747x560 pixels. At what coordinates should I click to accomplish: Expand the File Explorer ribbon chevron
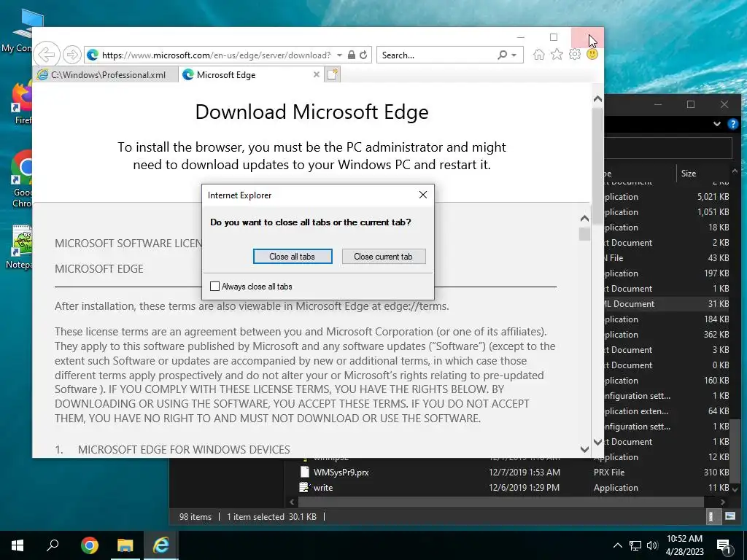[x=717, y=124]
